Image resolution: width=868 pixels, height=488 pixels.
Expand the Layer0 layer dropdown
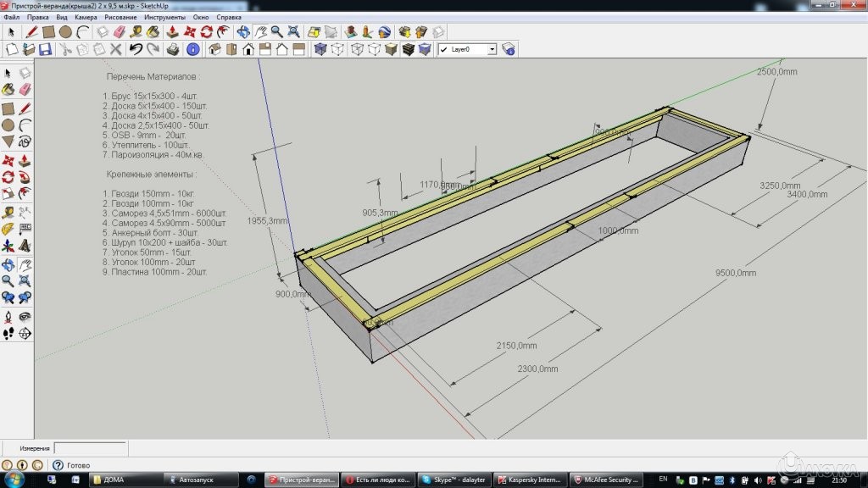[x=492, y=50]
